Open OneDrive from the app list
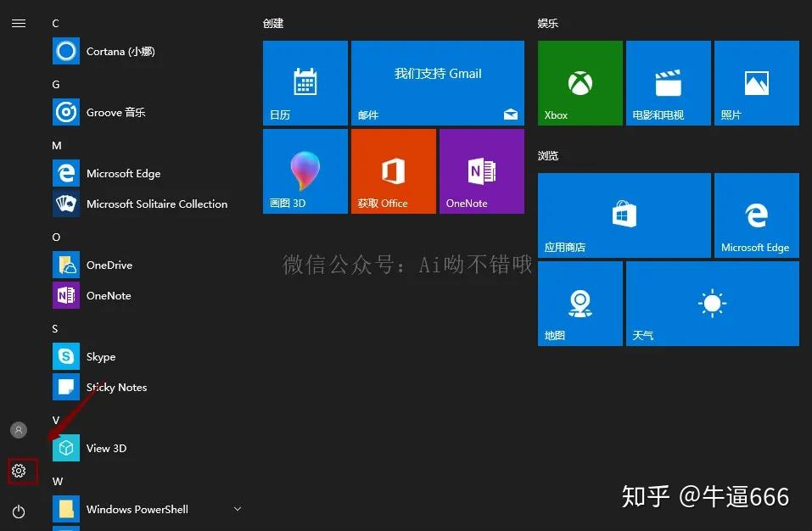 tap(109, 265)
